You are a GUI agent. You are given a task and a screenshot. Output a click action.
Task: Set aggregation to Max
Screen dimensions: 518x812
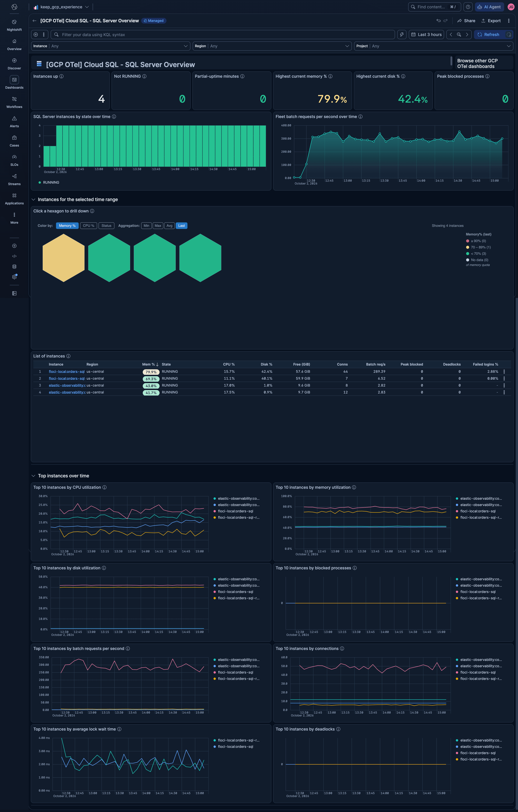(158, 226)
